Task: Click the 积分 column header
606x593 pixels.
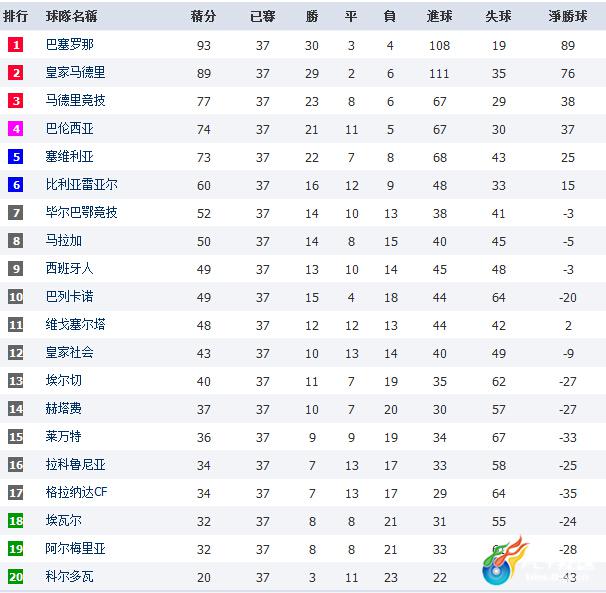Action: click(203, 16)
